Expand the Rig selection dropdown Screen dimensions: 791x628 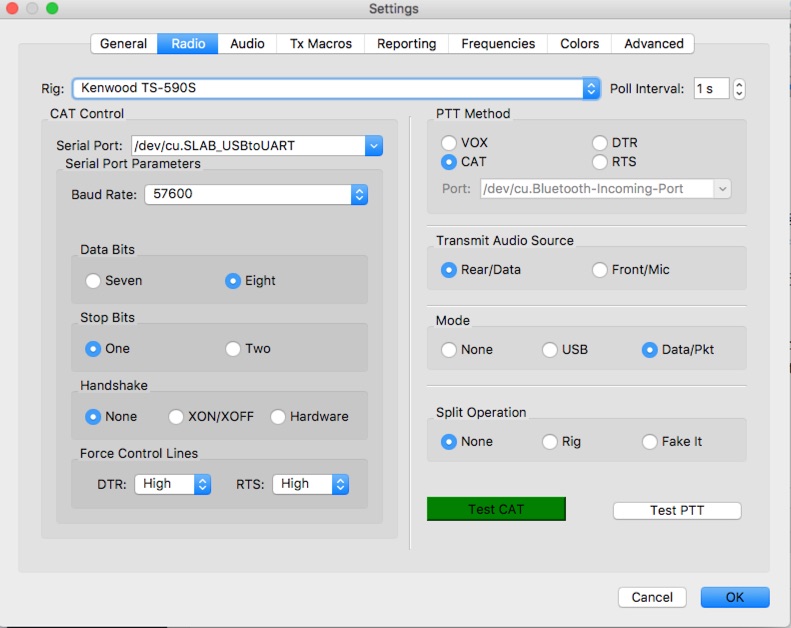pyautogui.click(x=590, y=89)
